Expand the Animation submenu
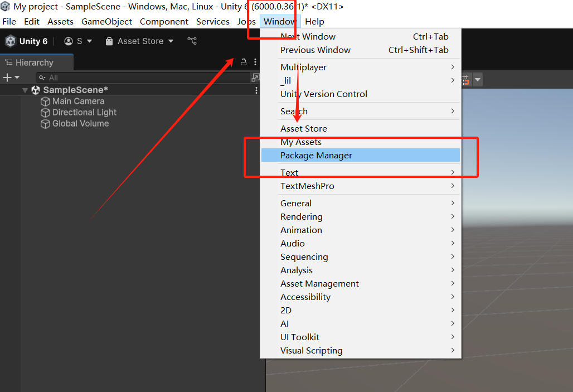 [x=361, y=230]
